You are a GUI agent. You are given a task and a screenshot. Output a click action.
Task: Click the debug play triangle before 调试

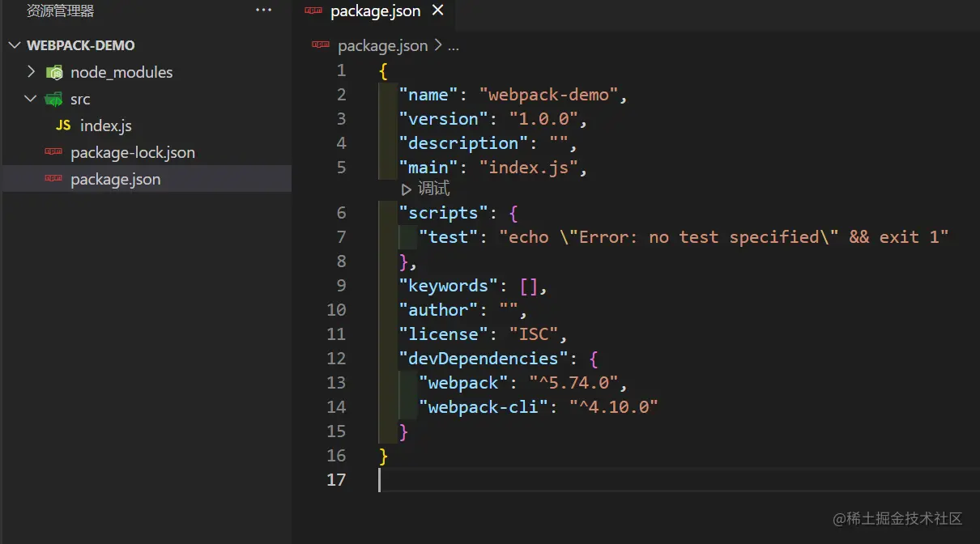[x=407, y=189]
